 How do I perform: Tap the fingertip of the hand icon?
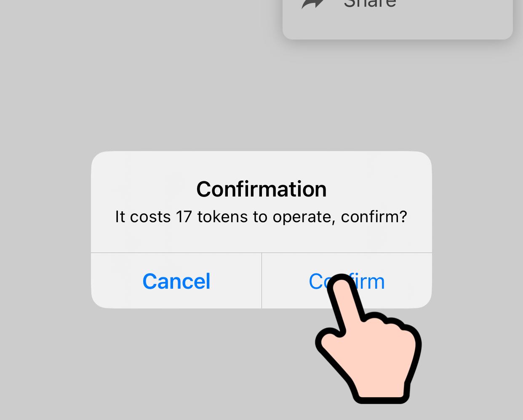click(x=341, y=283)
